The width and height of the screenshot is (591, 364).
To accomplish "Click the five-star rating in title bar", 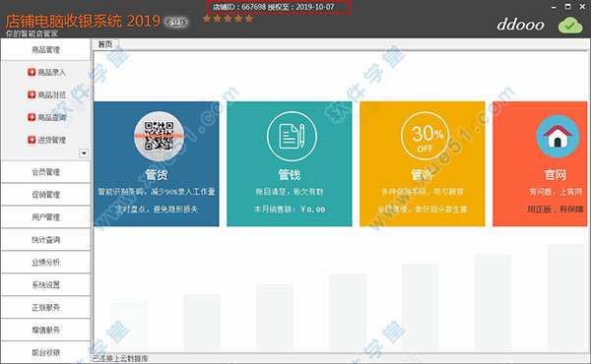I will click(x=228, y=19).
